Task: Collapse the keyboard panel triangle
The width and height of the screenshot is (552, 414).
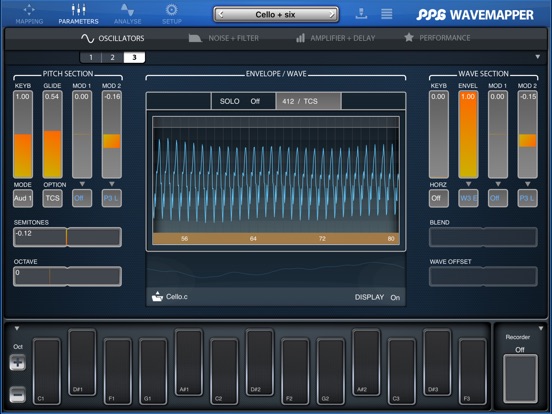Action: pyautogui.click(x=17, y=328)
